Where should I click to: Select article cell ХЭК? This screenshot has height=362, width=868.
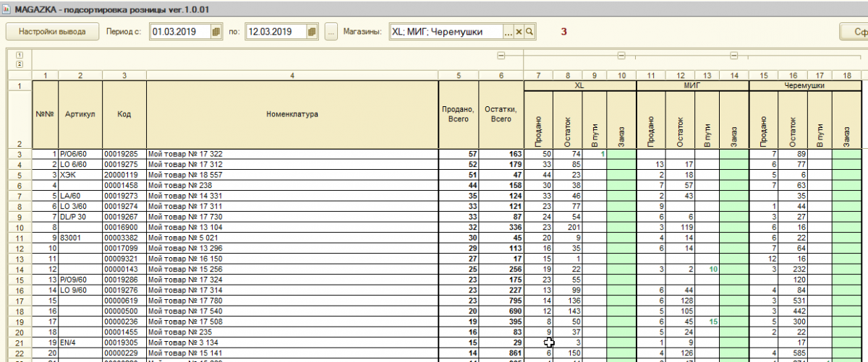80,174
